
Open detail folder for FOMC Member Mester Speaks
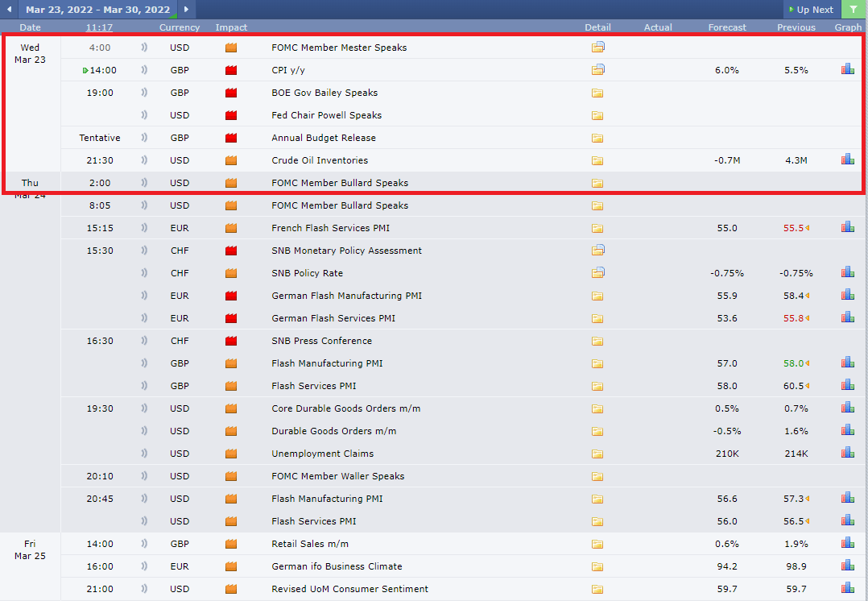[x=597, y=47]
